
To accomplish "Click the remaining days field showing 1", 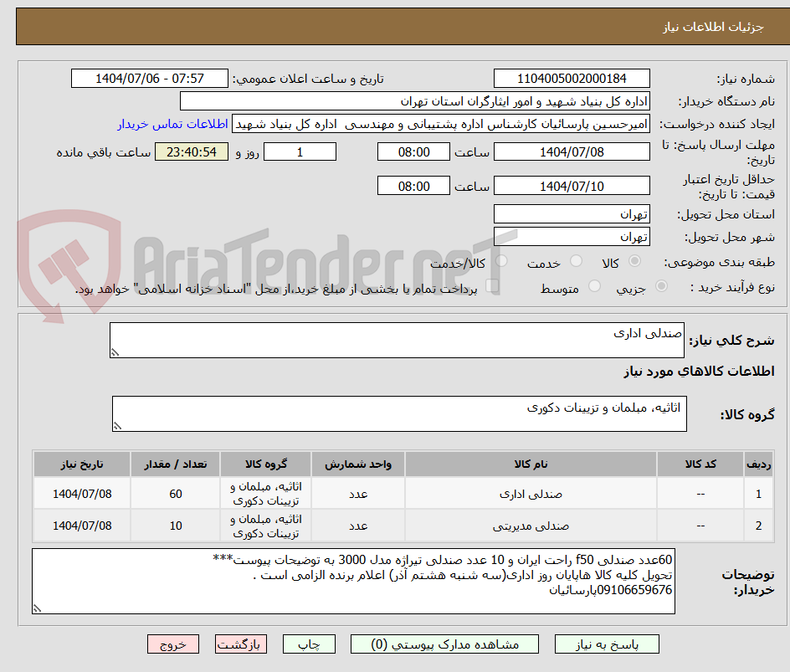I will coord(300,151).
